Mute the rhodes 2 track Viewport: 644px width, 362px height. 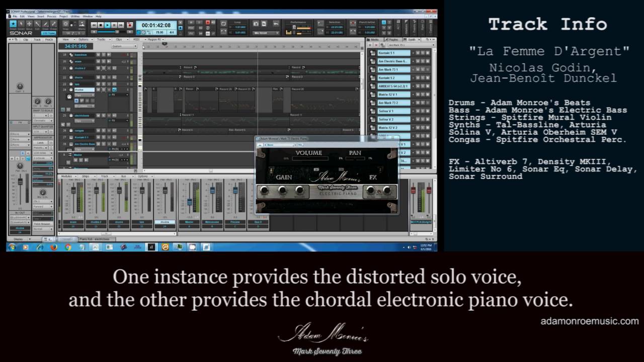click(98, 68)
